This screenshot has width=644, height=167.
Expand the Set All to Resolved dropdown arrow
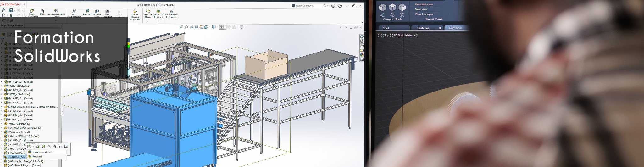pyautogui.click(x=158, y=21)
